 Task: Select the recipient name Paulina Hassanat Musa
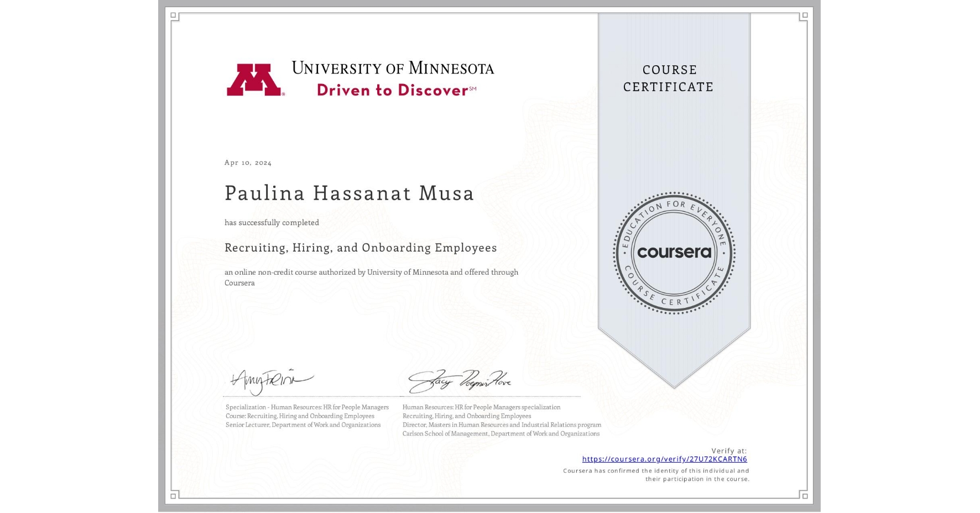tap(349, 193)
